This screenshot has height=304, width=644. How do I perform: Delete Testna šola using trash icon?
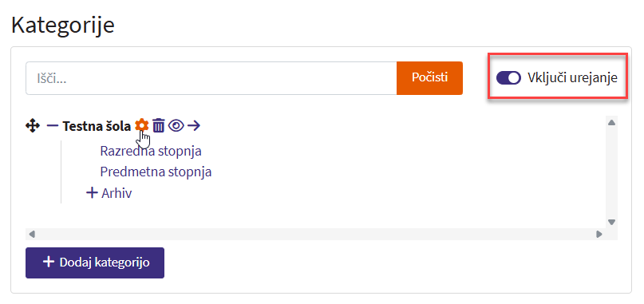(159, 125)
